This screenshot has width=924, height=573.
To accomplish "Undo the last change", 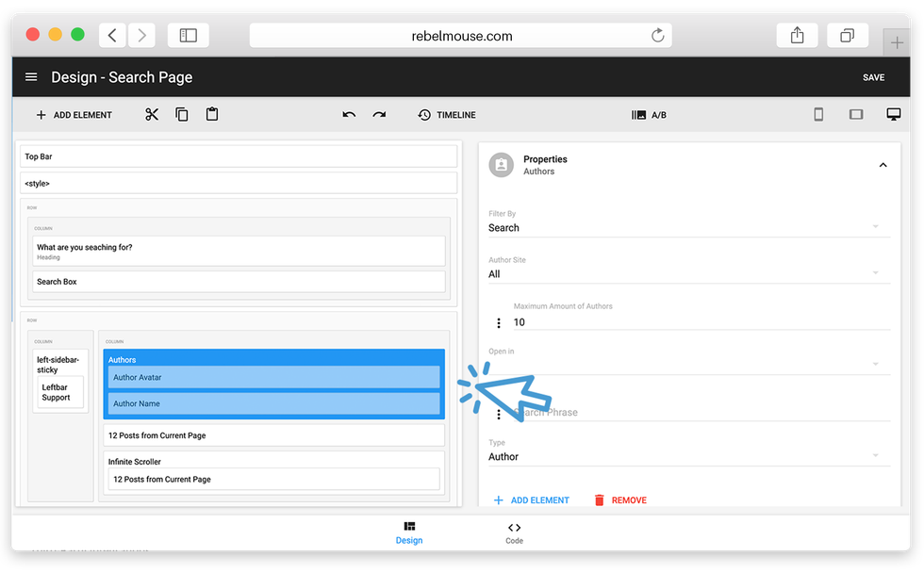I will 349,115.
